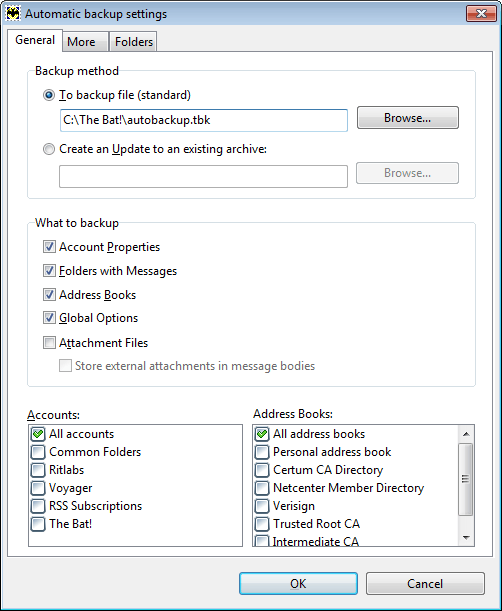The width and height of the screenshot is (502, 611).
Task: Select 'To backup file (standard)' radio button
Action: pos(49,95)
